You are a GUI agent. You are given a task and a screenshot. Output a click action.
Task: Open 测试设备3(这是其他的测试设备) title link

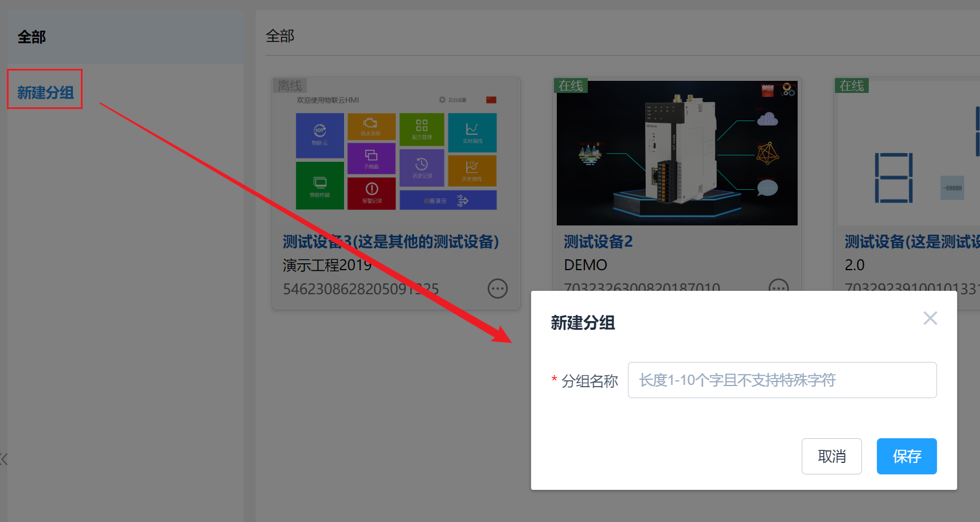tap(391, 241)
